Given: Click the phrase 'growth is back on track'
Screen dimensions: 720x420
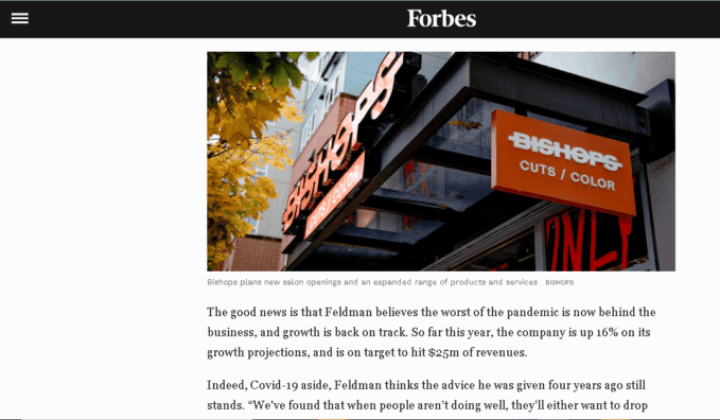Looking at the screenshot, I should pos(344,332).
